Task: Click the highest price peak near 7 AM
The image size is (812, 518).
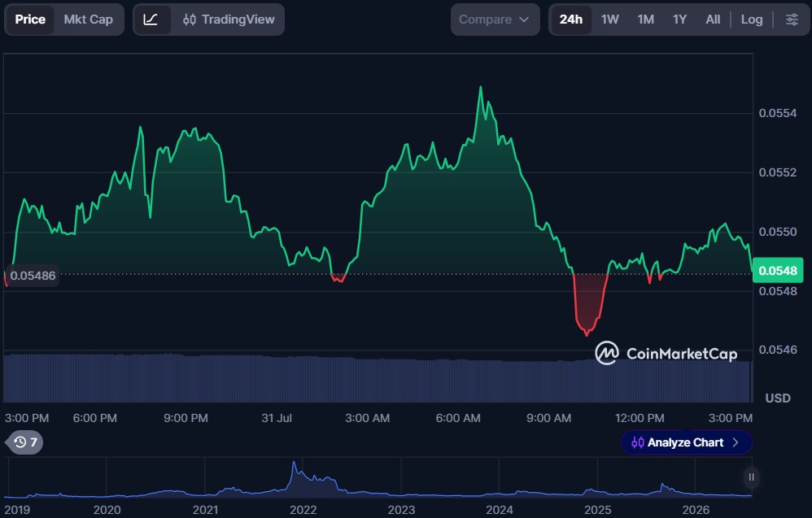Action: coord(481,89)
